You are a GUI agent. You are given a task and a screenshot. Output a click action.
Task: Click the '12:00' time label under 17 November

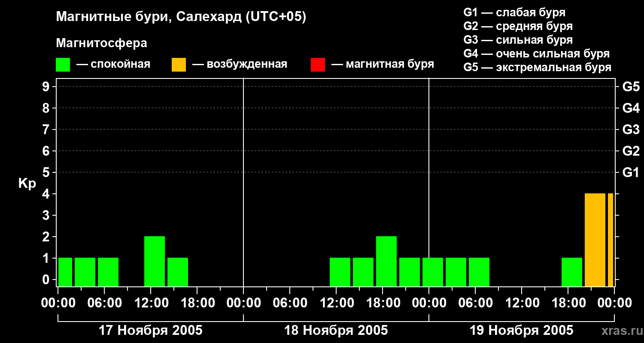pos(151,303)
